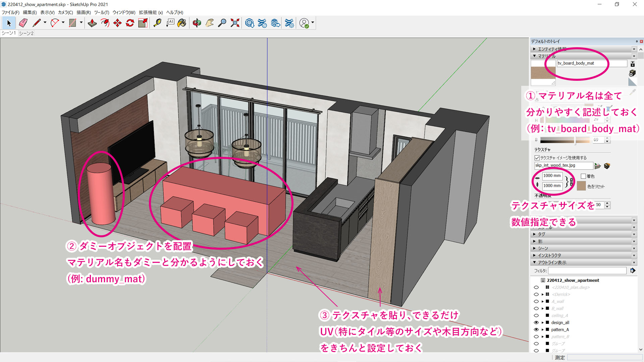Select the Rectangle shape tool
Image resolution: width=644 pixels, height=362 pixels.
pyautogui.click(x=72, y=23)
